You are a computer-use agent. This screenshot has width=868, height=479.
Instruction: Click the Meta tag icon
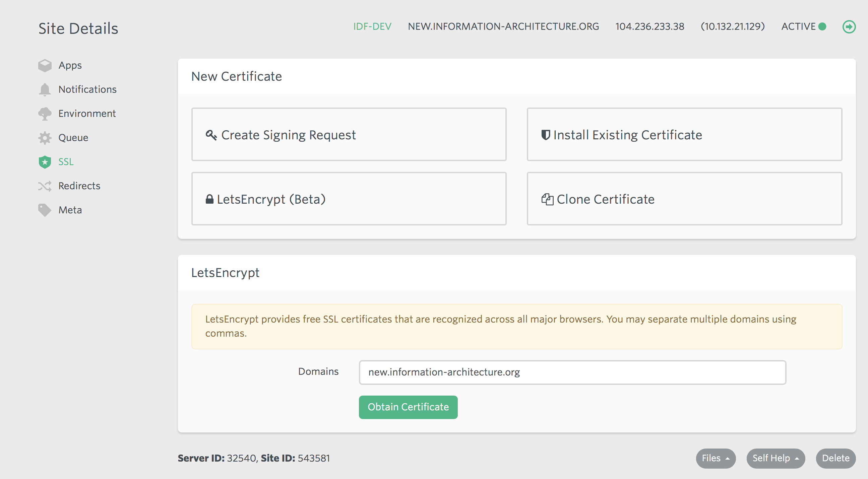45,210
